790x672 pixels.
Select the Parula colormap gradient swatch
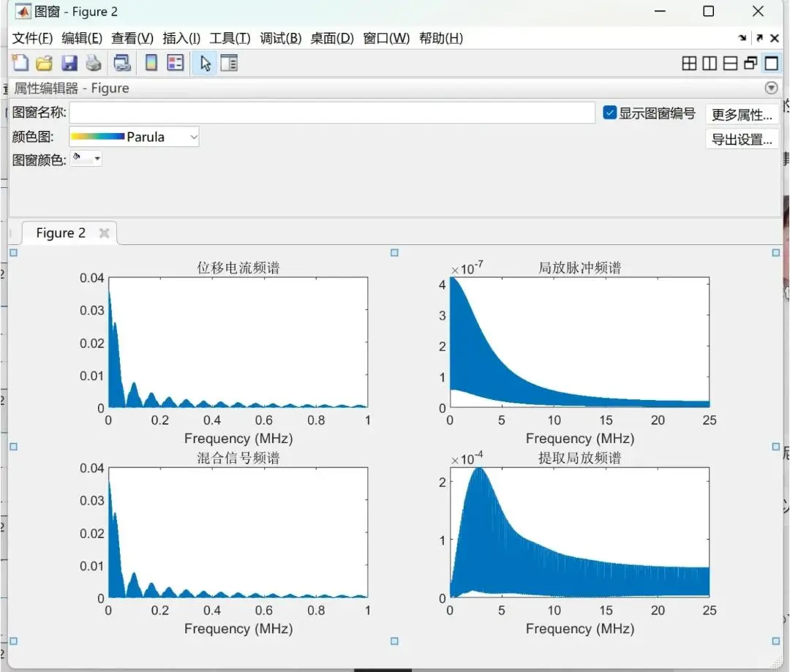click(x=99, y=137)
